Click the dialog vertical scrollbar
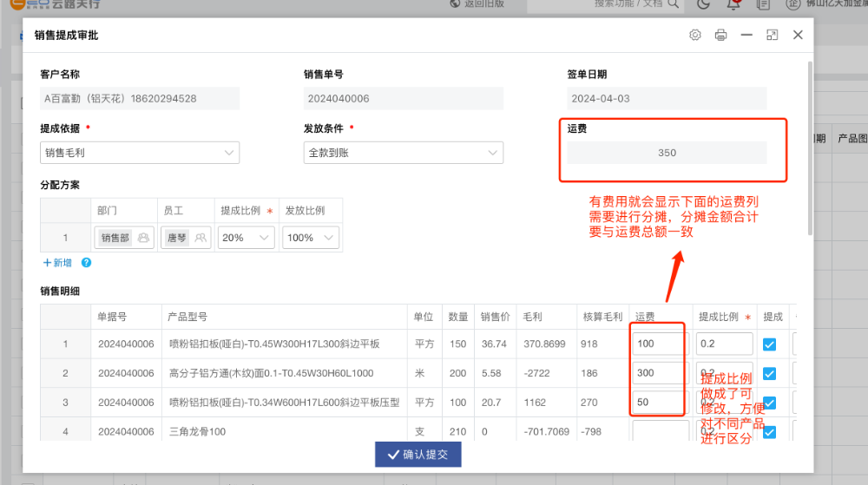 click(810, 149)
